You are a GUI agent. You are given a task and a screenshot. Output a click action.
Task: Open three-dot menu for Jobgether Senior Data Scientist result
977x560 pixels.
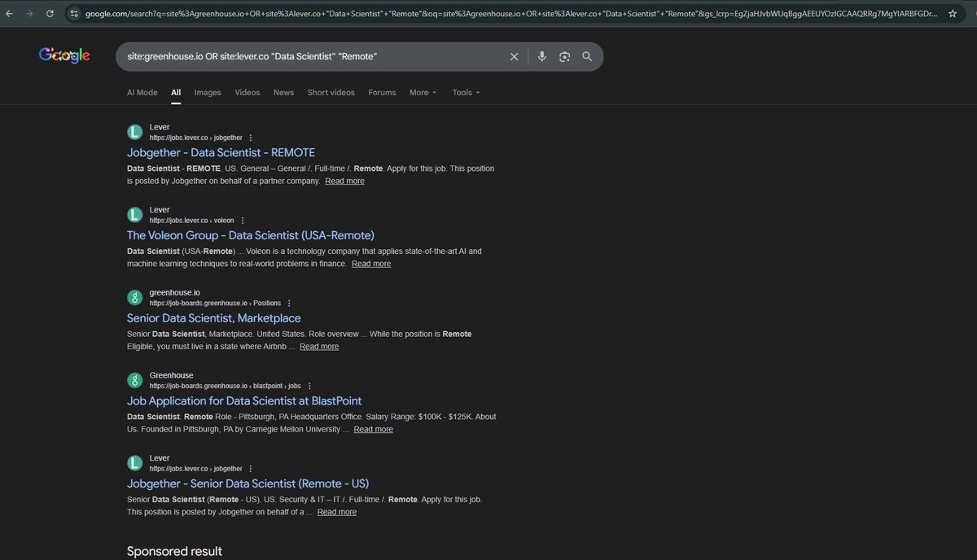(250, 469)
